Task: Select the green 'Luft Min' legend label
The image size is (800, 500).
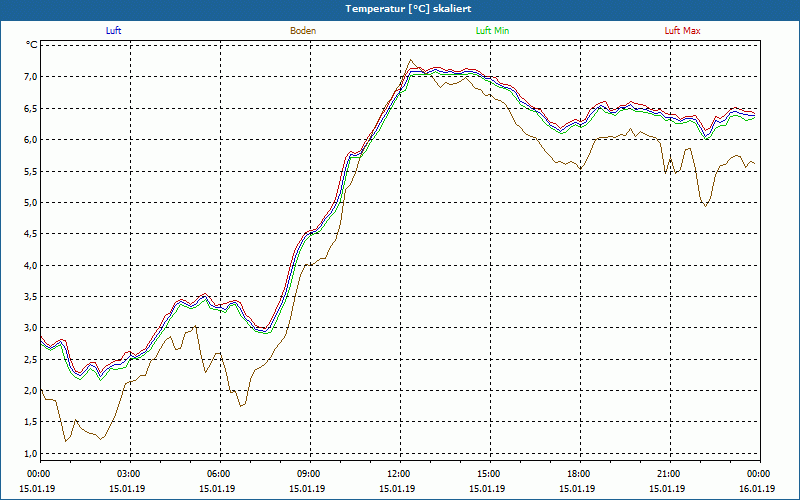Action: pos(492,31)
